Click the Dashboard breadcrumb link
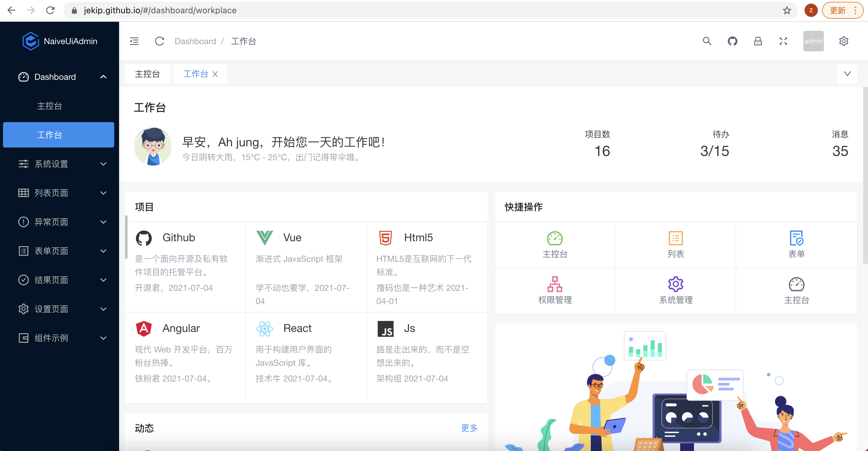 195,41
